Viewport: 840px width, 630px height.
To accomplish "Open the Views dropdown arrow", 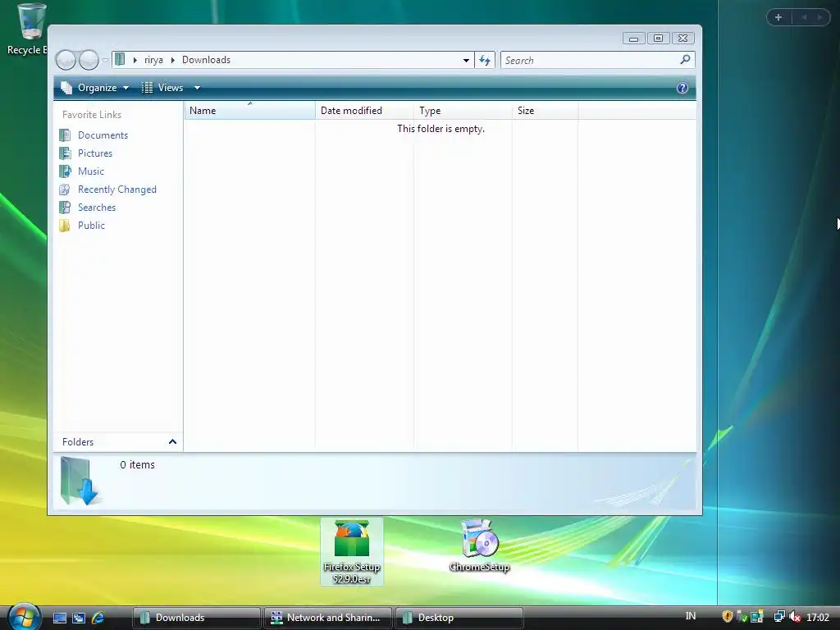I will (197, 88).
